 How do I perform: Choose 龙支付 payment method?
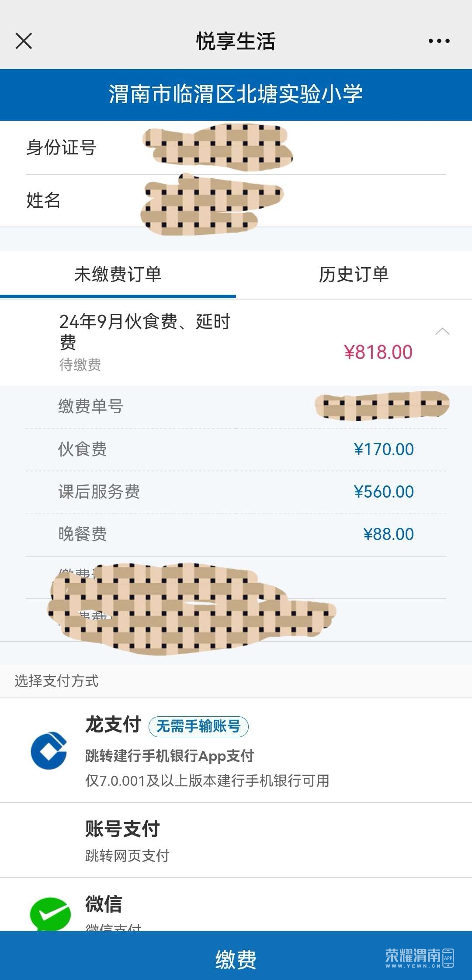236,750
